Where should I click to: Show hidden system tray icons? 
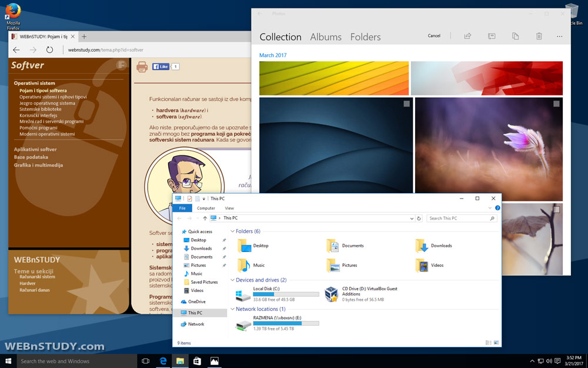532,362
